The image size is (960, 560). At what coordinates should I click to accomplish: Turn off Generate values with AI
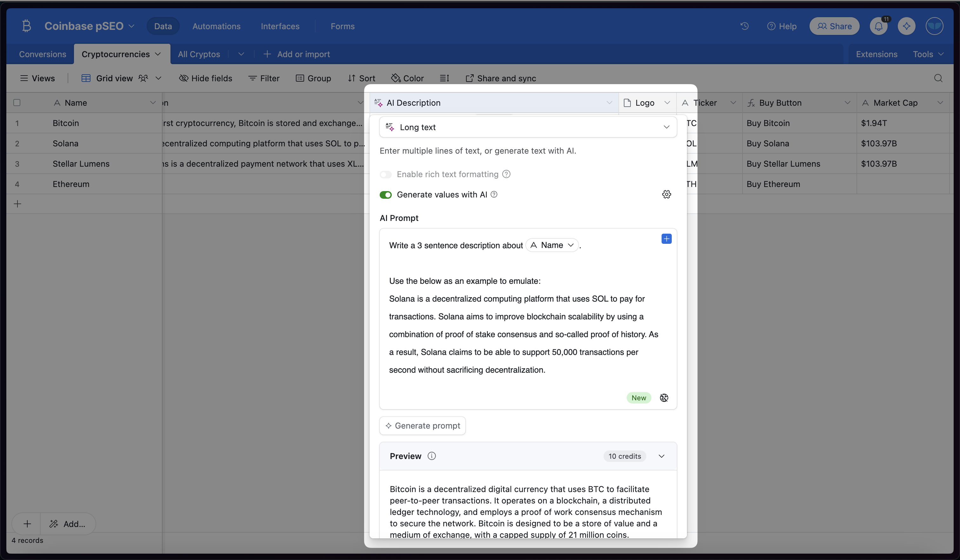[x=385, y=195]
